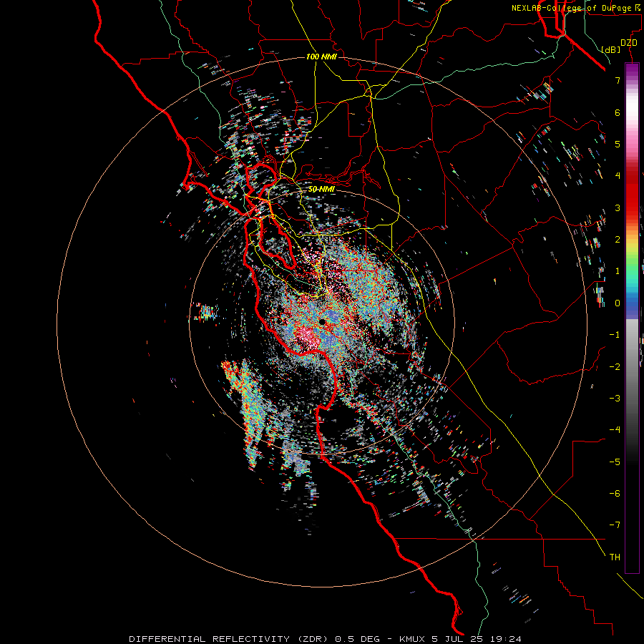644x644 pixels.
Task: Click the "-6" value on the dB scale
Action: coord(615,494)
